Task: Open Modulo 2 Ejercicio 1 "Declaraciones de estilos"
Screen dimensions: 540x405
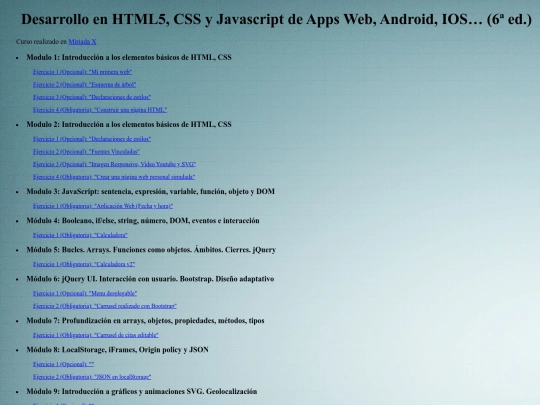Action: coord(92,139)
